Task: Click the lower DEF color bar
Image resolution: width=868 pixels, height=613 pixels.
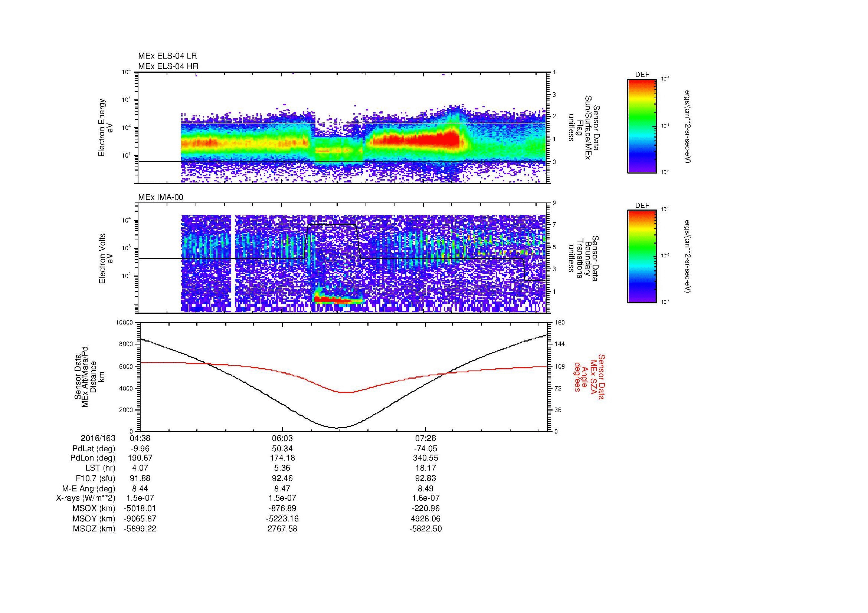Action: pos(642,257)
